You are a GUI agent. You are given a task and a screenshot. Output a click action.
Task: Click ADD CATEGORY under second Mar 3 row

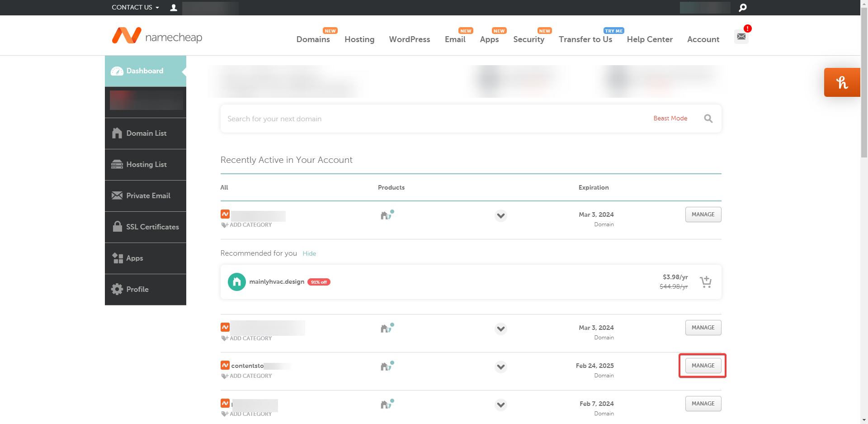[x=247, y=338]
